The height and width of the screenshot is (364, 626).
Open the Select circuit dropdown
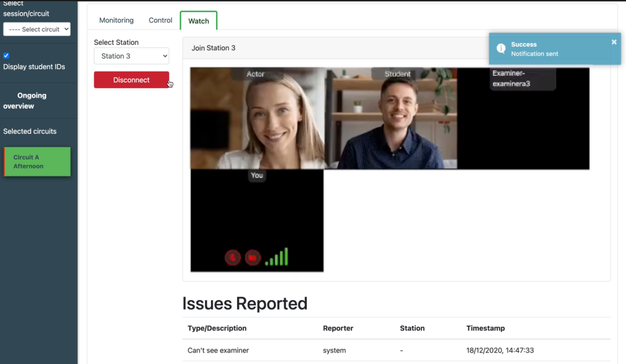pos(37,29)
